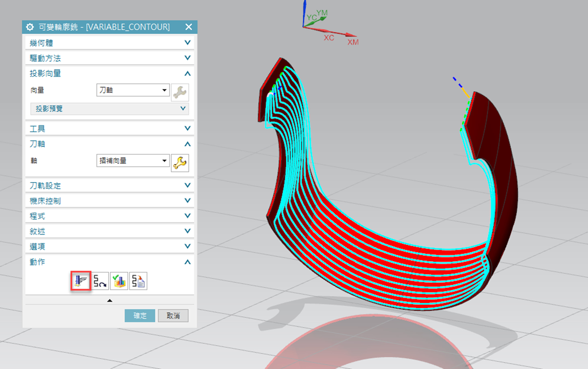Viewport: 588px width, 369px height.
Task: Expand the 投影預覽 subsection
Action: (110, 109)
